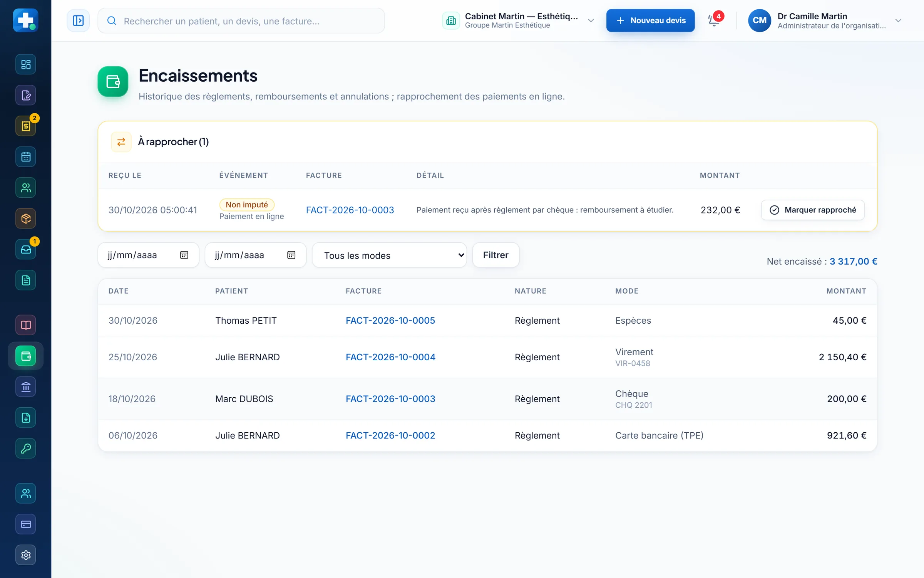The height and width of the screenshot is (578, 924).
Task: Open invoice link FACT-2026-10-0005
Action: 390,321
